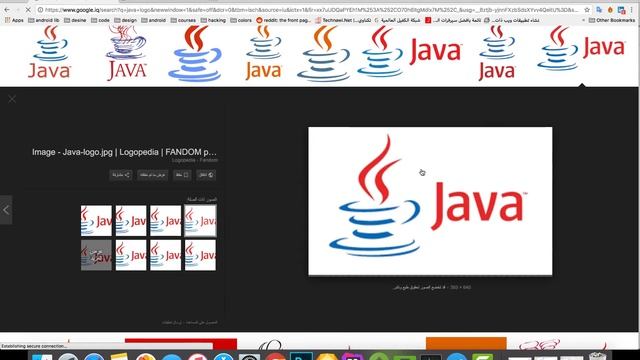This screenshot has height=360, width=640.
Task: Click the Visit button with the globe icon
Action: click(206, 175)
